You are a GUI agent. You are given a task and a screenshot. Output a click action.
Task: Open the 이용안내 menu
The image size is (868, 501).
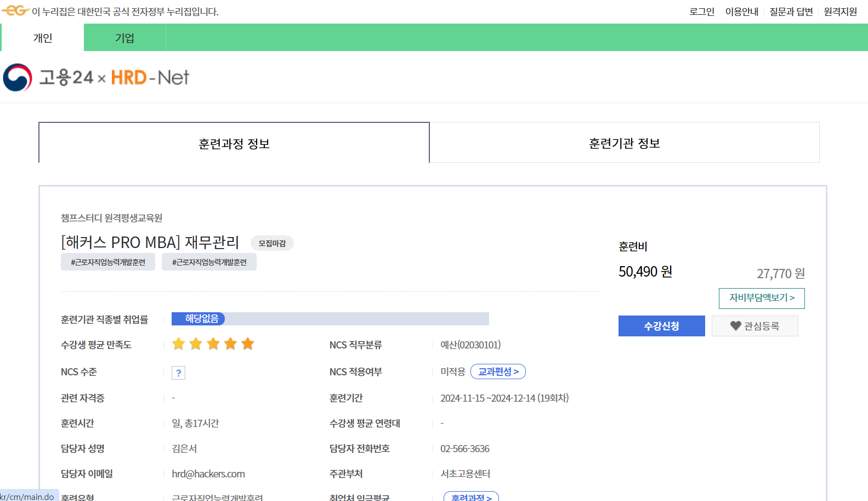coord(742,12)
